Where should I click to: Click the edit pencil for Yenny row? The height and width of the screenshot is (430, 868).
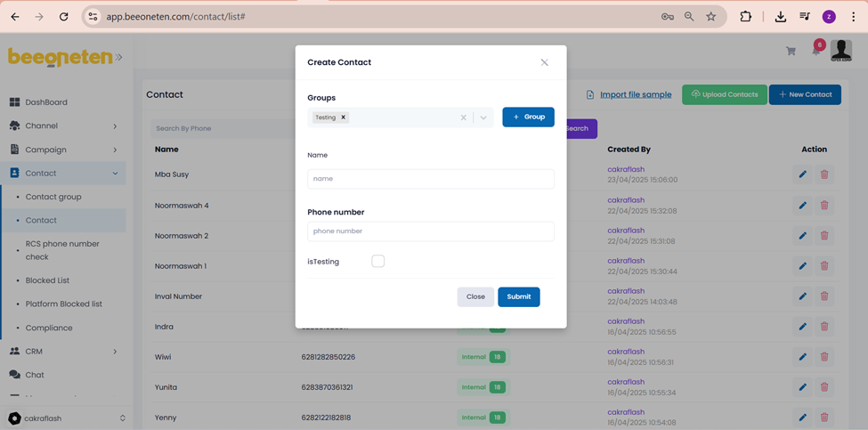(x=802, y=418)
